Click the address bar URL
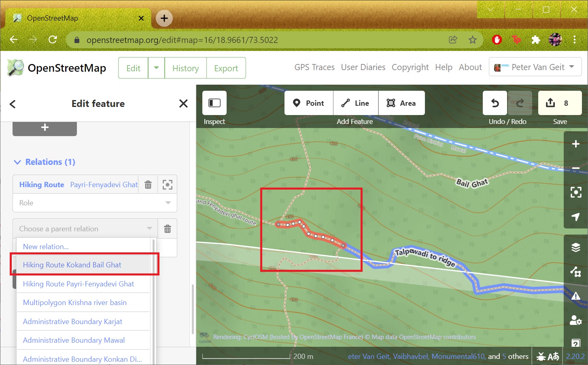This screenshot has width=588, height=365. click(x=182, y=40)
